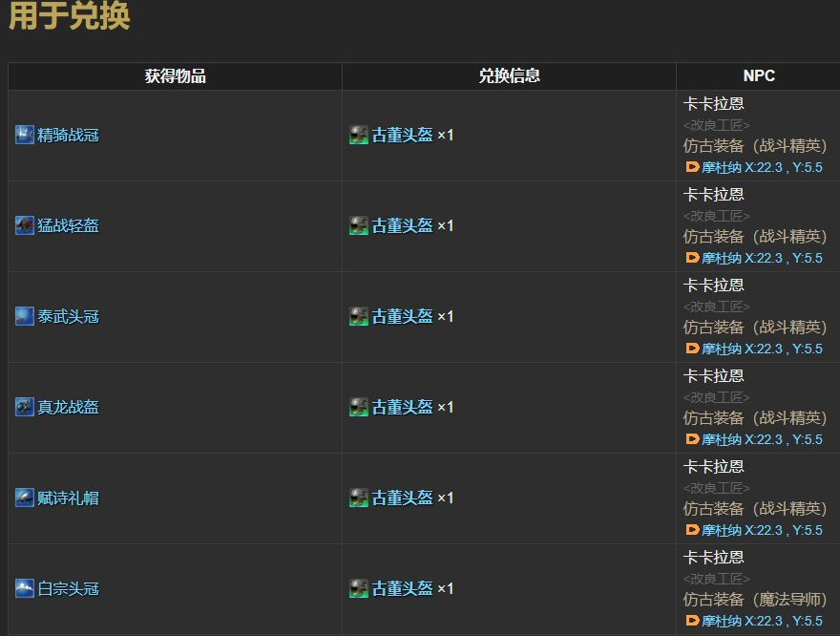Click 古董头盔 icon in 精骑战冠 row
The image size is (840, 636).
pyautogui.click(x=358, y=135)
